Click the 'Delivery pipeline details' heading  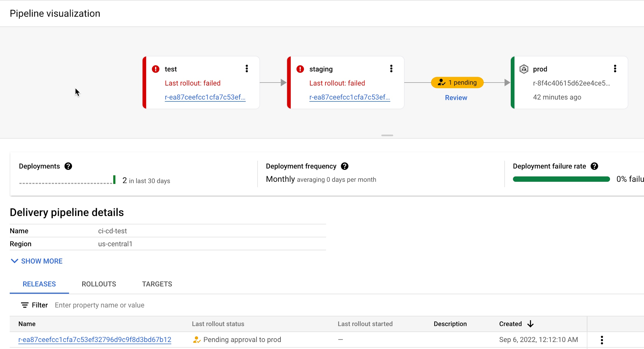pos(67,212)
